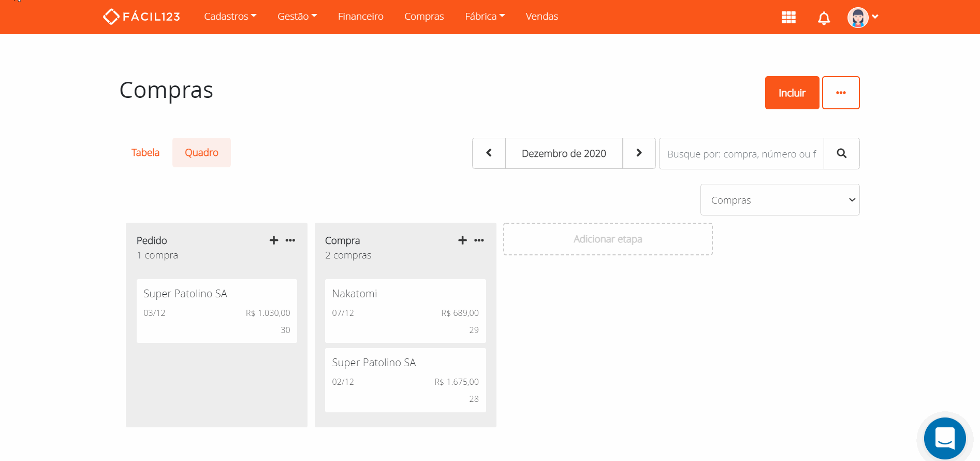Open the live chat widget

coord(945,438)
